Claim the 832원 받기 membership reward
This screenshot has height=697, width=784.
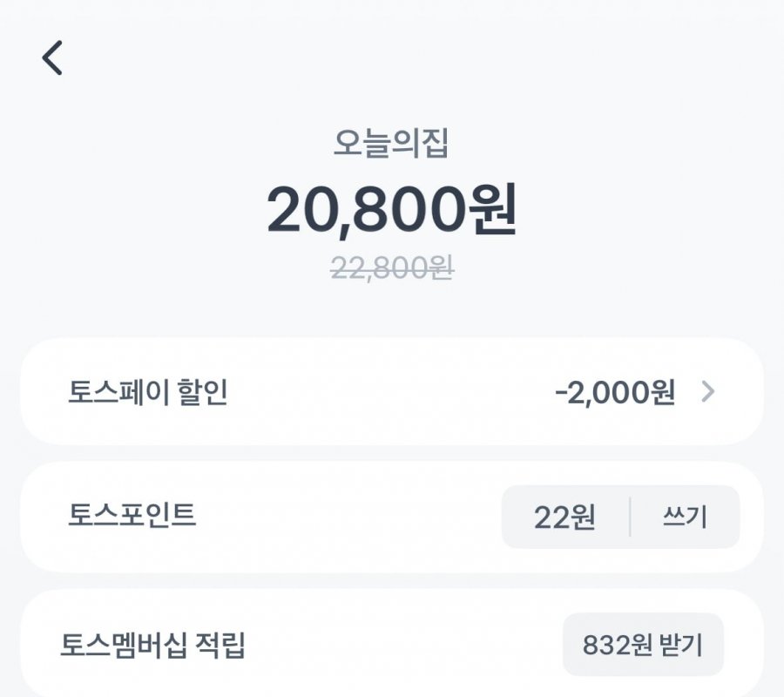[x=643, y=645]
